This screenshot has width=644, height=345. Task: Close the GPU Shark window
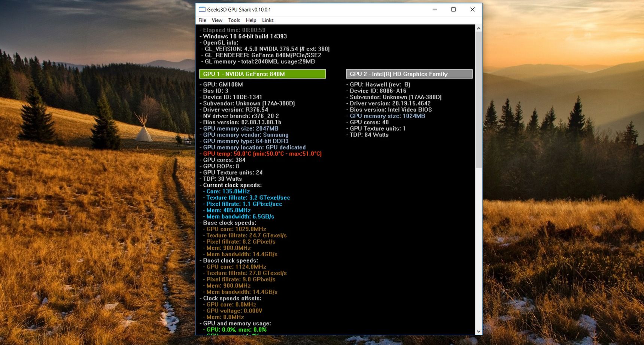coord(473,9)
